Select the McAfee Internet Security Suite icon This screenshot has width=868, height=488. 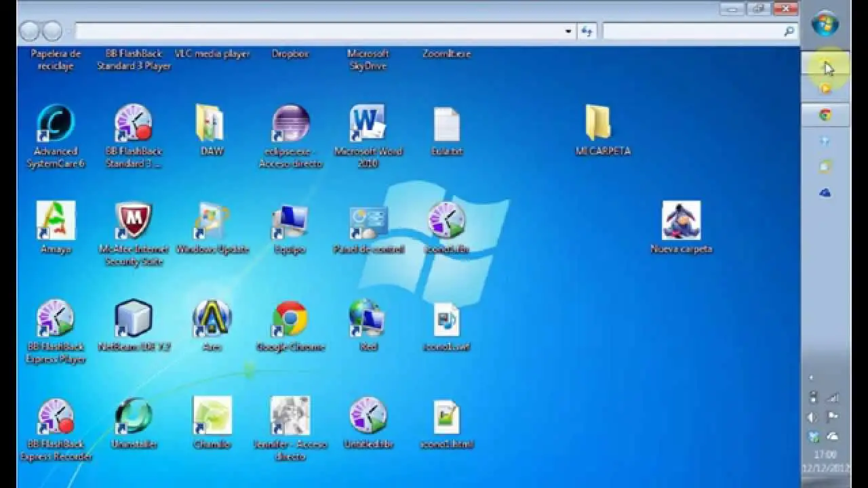click(x=134, y=222)
